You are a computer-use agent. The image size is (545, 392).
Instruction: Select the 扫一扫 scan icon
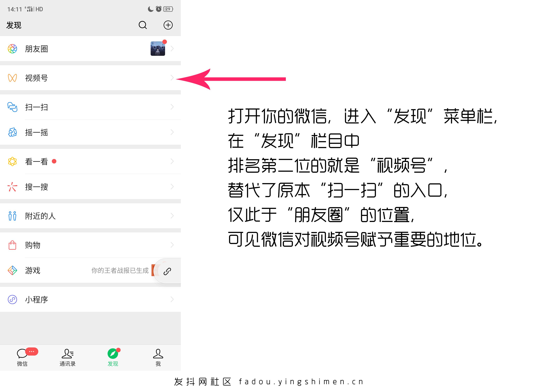(x=12, y=107)
